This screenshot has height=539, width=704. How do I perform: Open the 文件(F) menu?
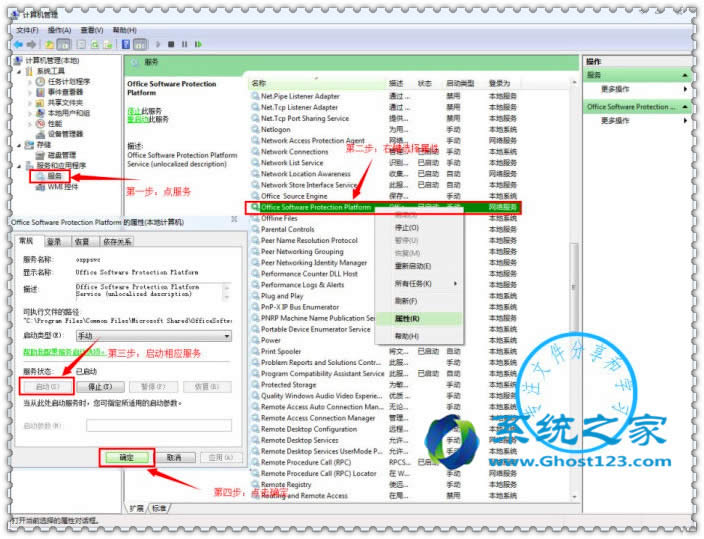(27, 30)
